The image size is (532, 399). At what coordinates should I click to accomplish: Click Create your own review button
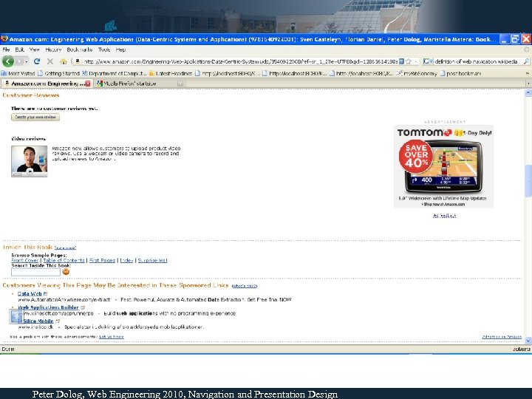click(35, 117)
